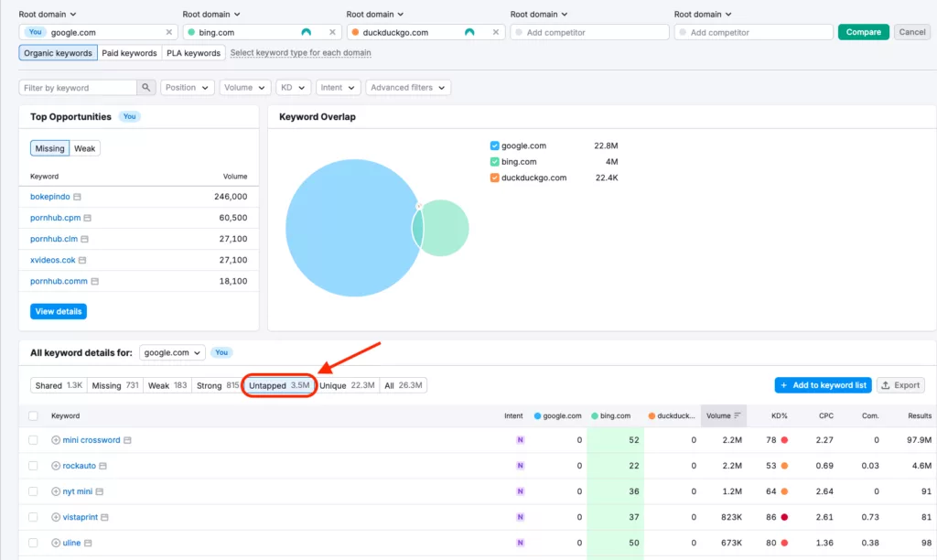
Task: Open SERP icon next to pornhub.cpm
Action: [87, 218]
